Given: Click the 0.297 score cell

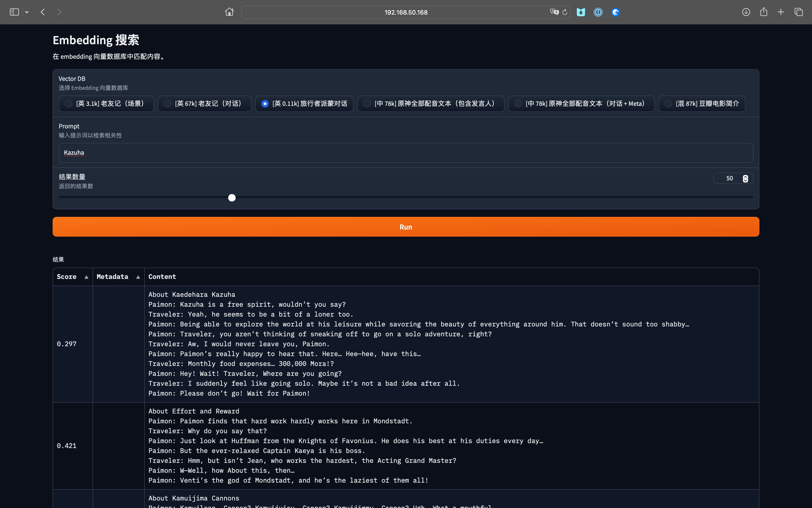Looking at the screenshot, I should click(72, 344).
